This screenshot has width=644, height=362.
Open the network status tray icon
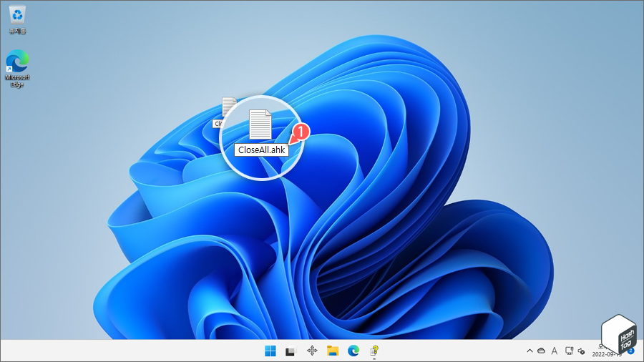569,351
